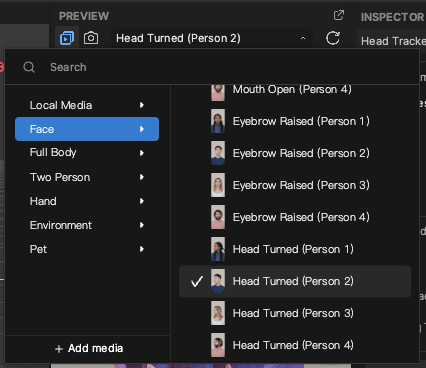Image resolution: width=426 pixels, height=368 pixels.
Task: Click the restart preview refresh icon
Action: [333, 38]
